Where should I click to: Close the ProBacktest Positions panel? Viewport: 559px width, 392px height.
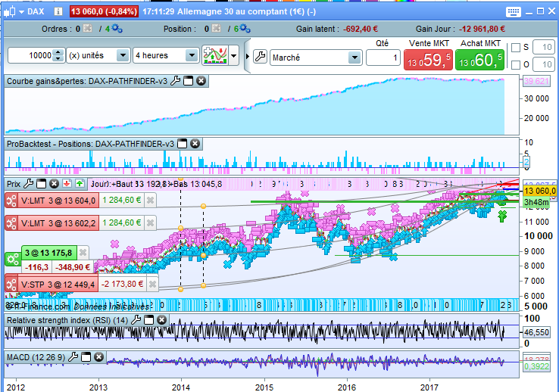[x=195, y=144]
